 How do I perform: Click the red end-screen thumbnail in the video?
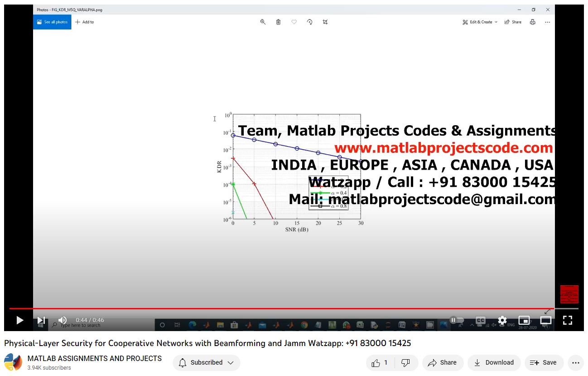point(569,294)
